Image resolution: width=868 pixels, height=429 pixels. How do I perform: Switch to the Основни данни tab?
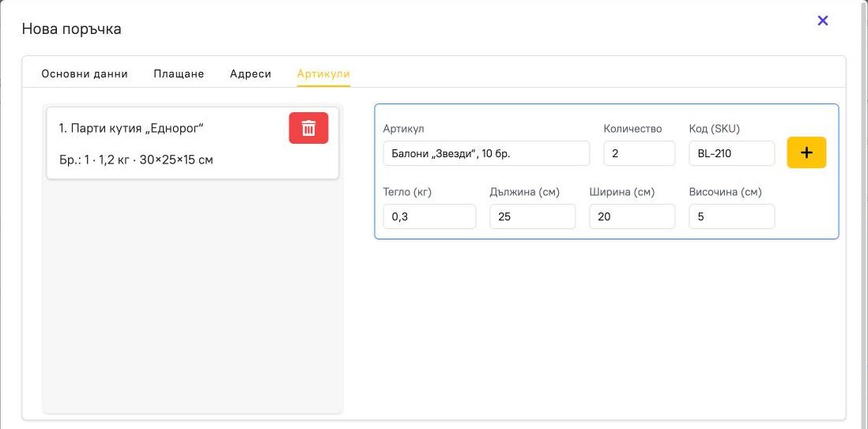pyautogui.click(x=85, y=73)
